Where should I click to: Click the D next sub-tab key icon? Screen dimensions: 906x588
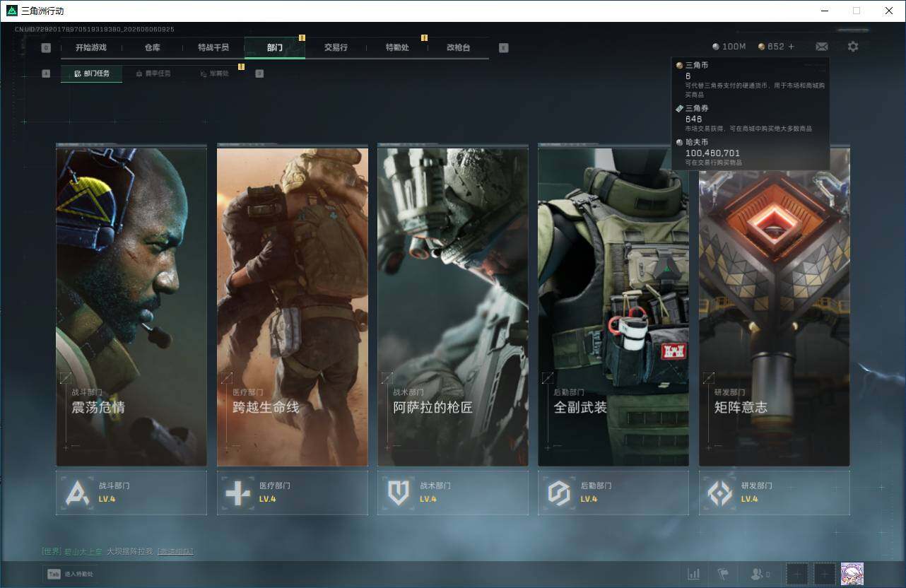pos(259,73)
